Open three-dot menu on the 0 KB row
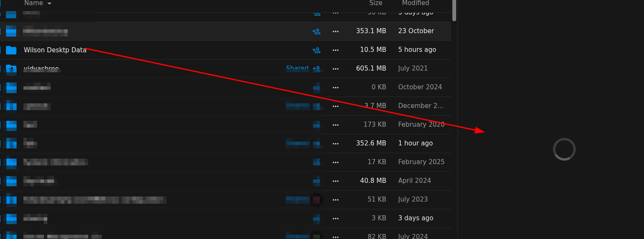The width and height of the screenshot is (644, 239). coord(336,88)
